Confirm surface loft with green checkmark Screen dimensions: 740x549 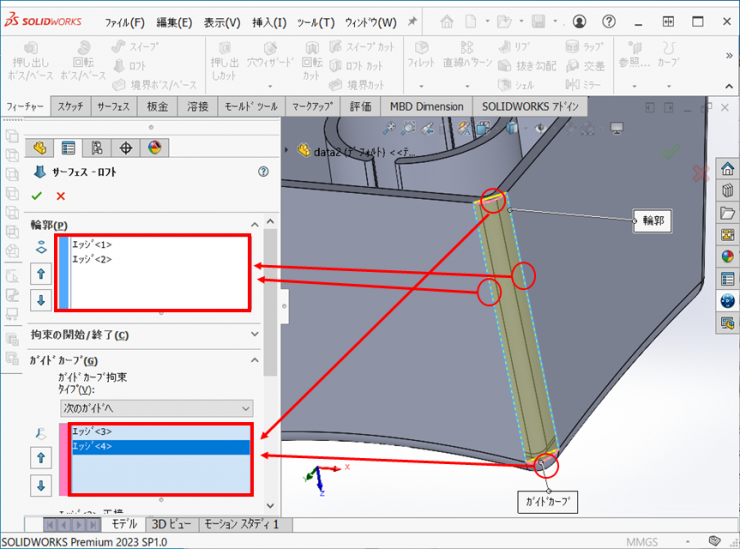[37, 196]
